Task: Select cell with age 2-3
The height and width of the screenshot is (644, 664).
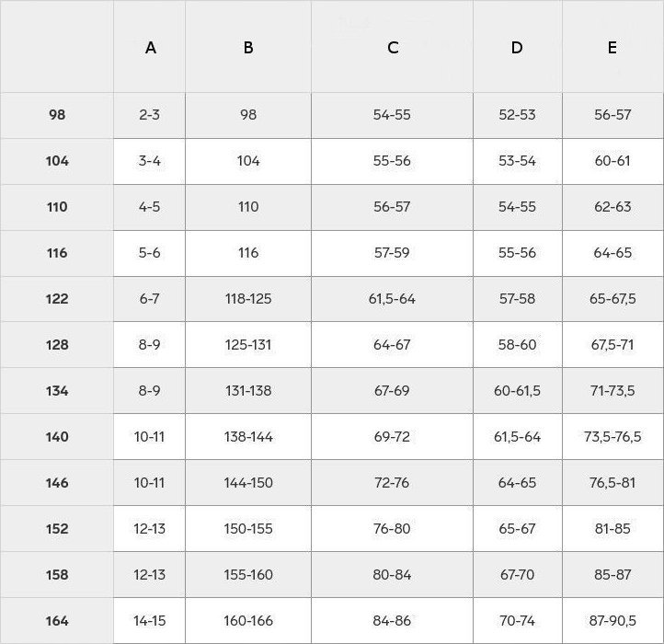Action: (150, 115)
